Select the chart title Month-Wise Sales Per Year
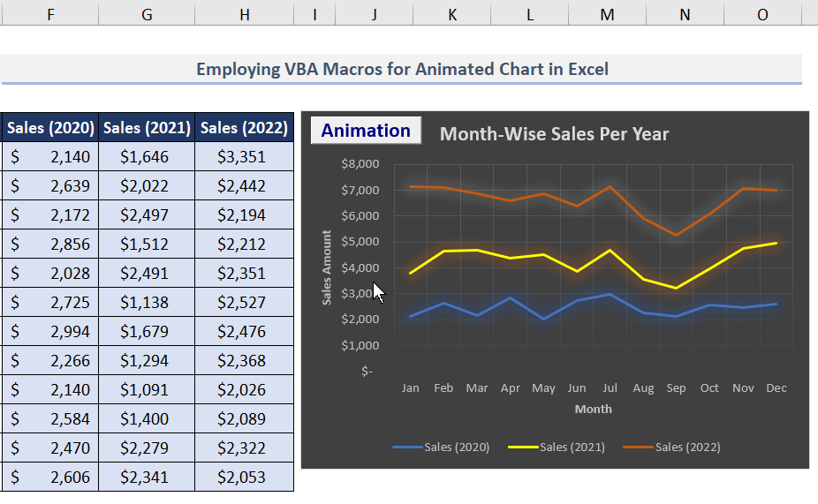Viewport: 818px width, 504px height. tap(554, 134)
